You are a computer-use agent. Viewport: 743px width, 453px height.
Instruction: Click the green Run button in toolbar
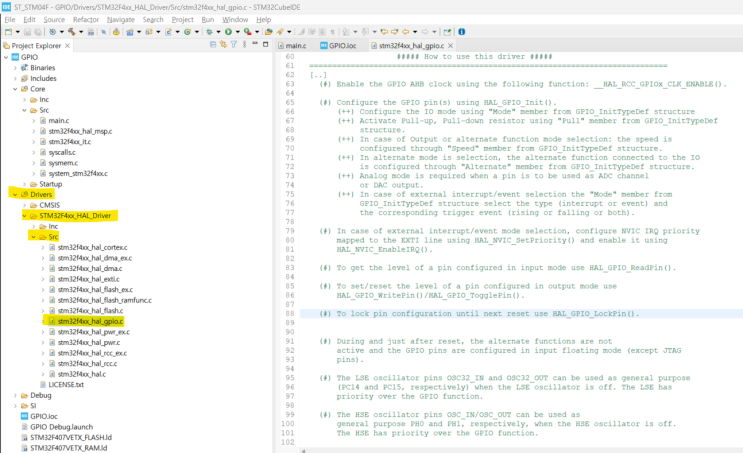pyautogui.click(x=229, y=31)
